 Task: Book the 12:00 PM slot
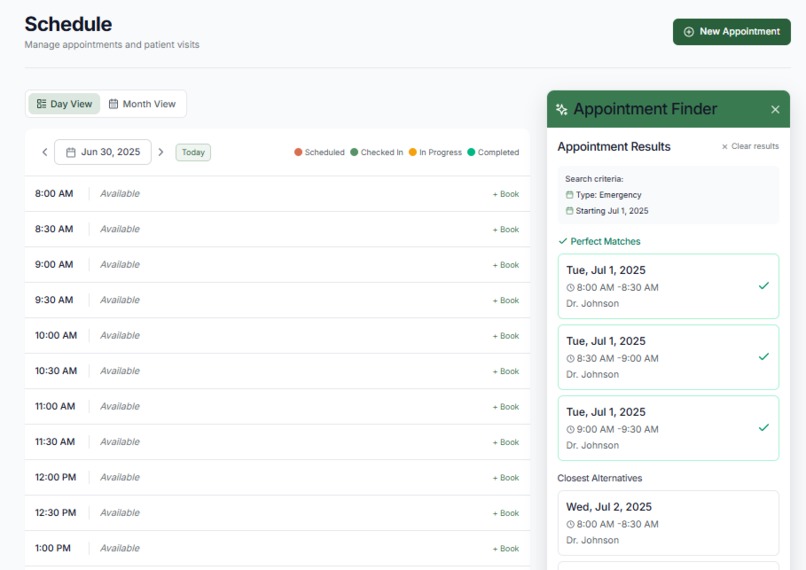tap(506, 477)
